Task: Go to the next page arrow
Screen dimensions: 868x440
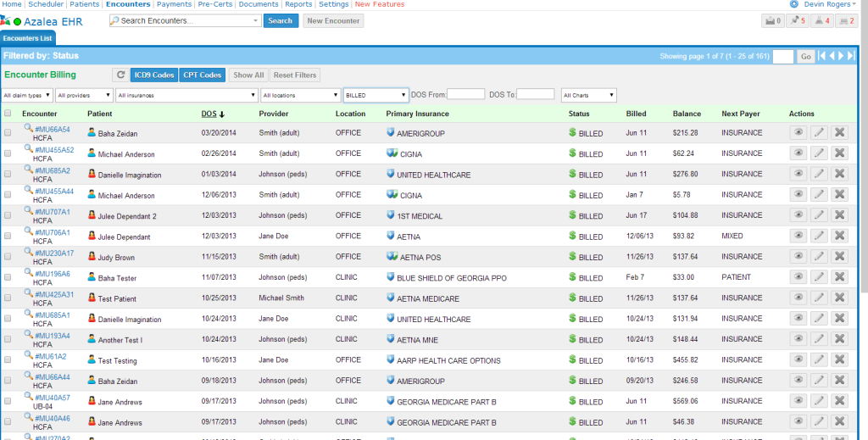Action: coord(841,56)
